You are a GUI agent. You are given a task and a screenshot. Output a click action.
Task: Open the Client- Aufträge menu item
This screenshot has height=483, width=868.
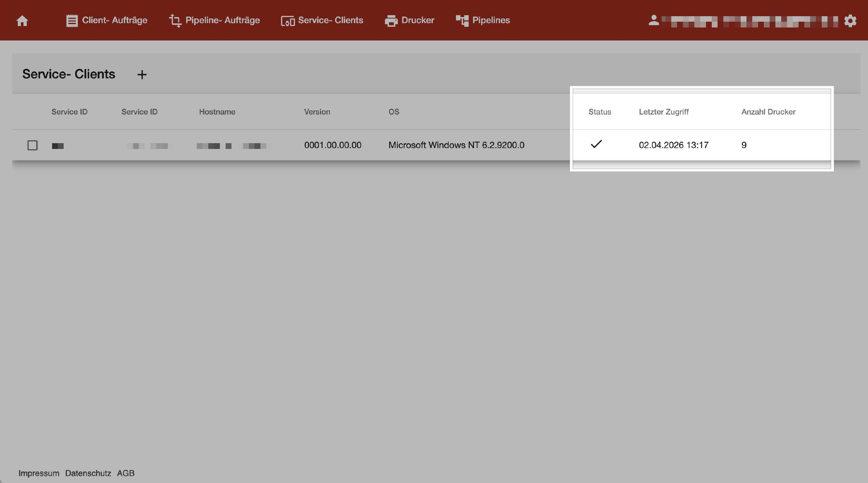[x=115, y=20]
